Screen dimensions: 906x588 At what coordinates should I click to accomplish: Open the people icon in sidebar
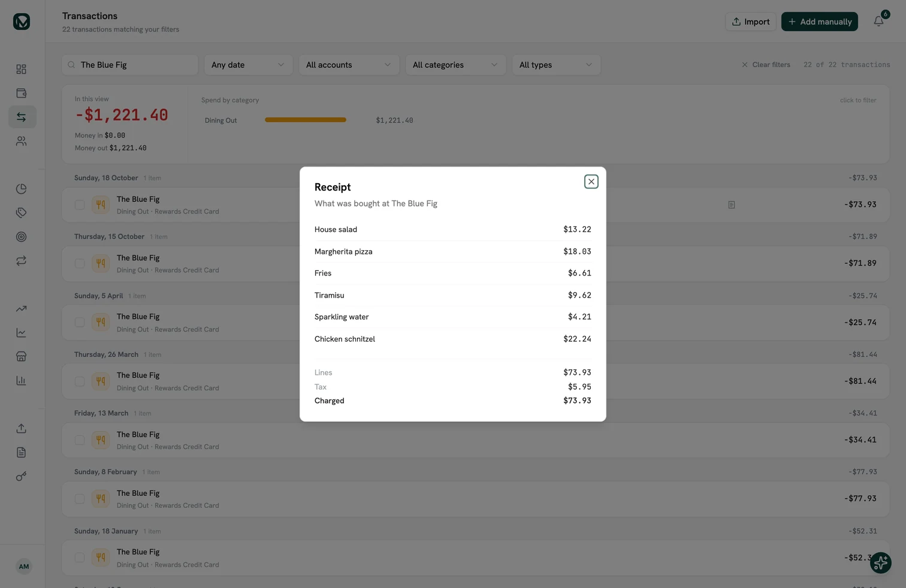[x=22, y=141]
